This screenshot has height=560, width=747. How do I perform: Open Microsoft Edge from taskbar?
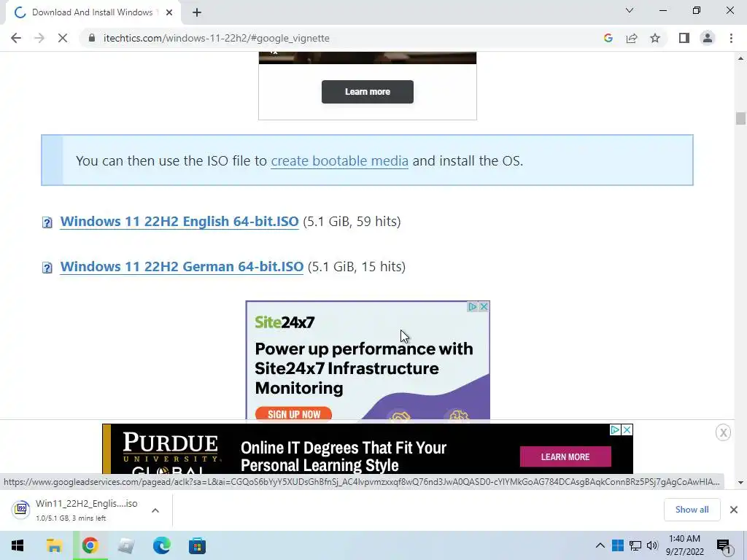[x=161, y=545]
